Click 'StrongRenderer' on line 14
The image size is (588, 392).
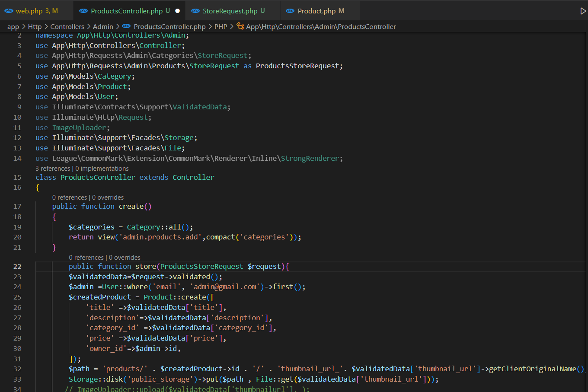pyautogui.click(x=310, y=158)
